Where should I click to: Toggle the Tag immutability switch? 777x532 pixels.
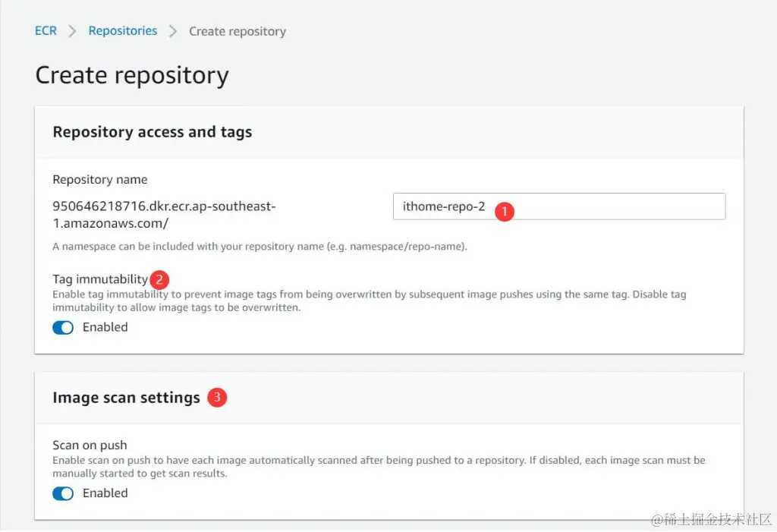click(63, 328)
